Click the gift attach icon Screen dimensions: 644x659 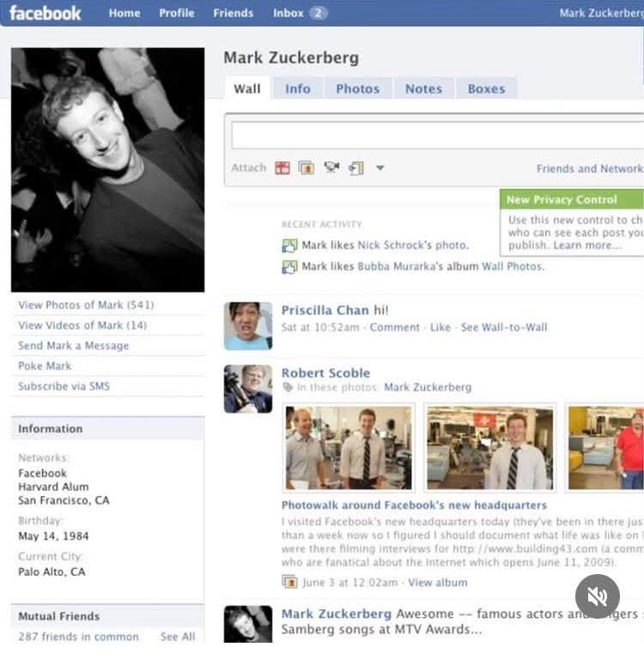(x=283, y=168)
